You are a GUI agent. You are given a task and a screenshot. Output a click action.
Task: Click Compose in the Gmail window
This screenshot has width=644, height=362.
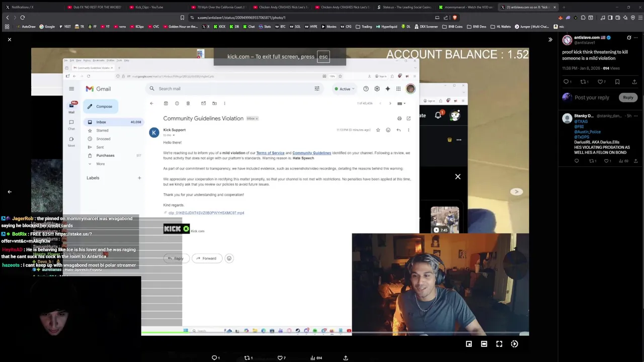[x=100, y=106]
